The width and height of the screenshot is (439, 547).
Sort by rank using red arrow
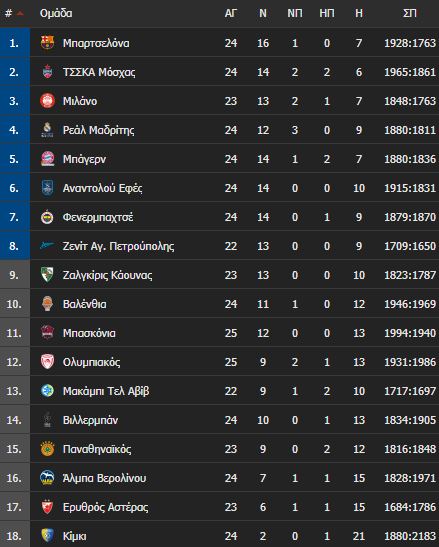[20, 14]
